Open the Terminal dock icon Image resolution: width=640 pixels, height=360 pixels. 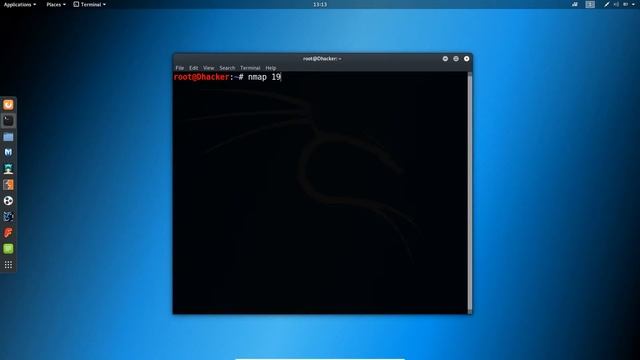(x=8, y=121)
